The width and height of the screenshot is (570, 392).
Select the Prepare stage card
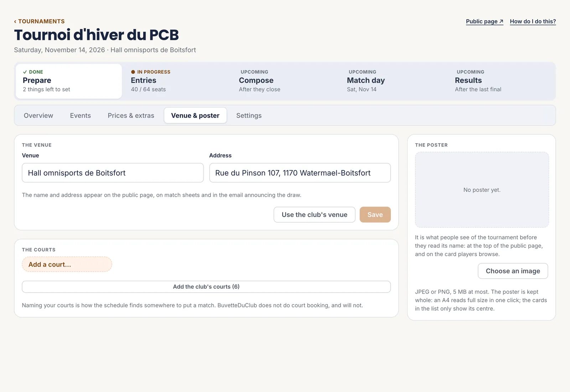pos(69,81)
